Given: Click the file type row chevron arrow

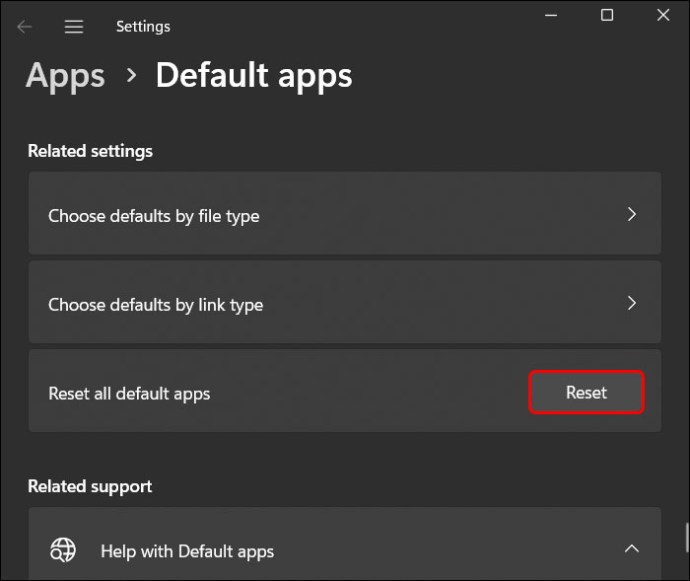Looking at the screenshot, I should click(x=631, y=214).
